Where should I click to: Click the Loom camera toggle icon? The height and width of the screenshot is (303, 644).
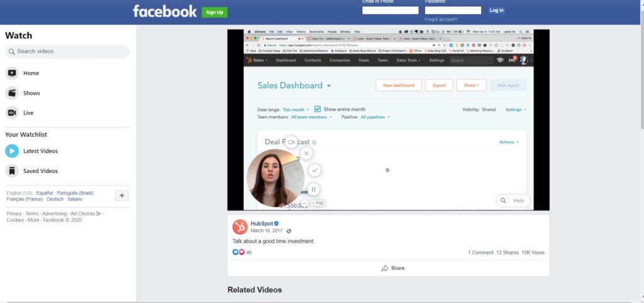291,142
